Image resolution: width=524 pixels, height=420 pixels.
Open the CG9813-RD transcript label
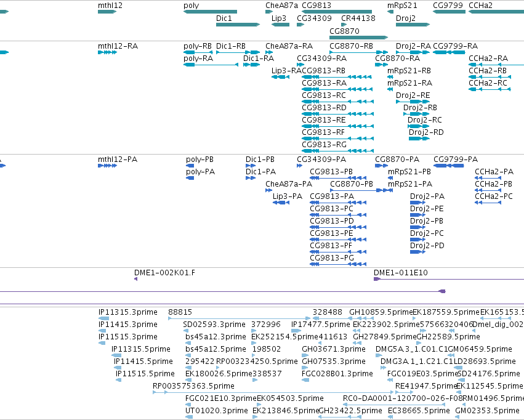324,108
